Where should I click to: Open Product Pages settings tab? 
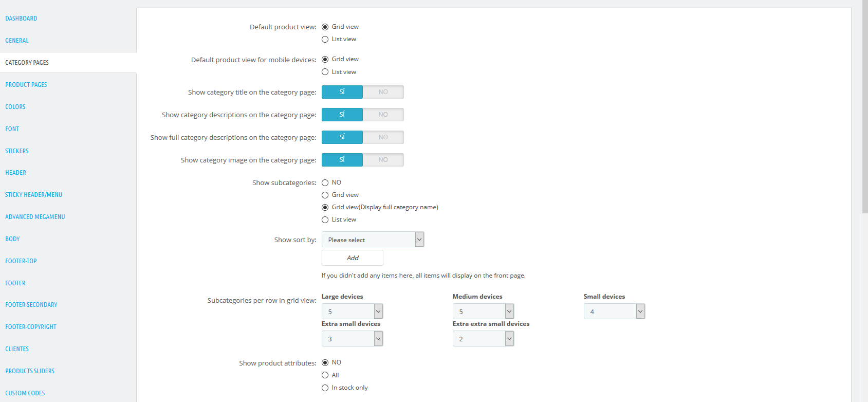(x=26, y=85)
